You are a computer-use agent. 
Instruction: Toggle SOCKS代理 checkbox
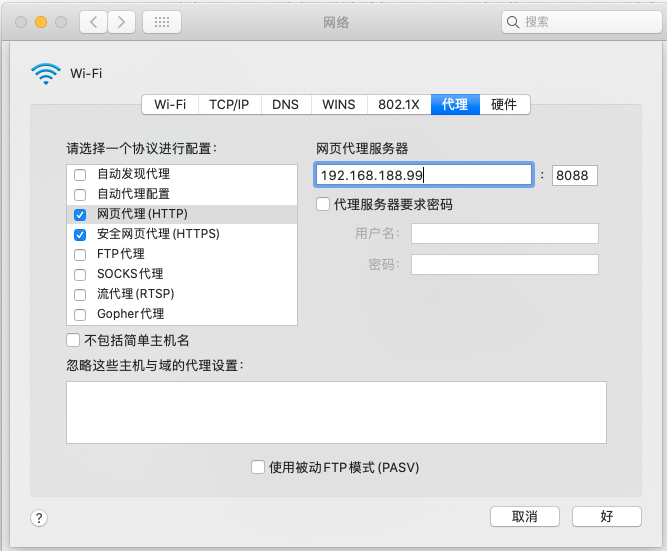pyautogui.click(x=80, y=274)
